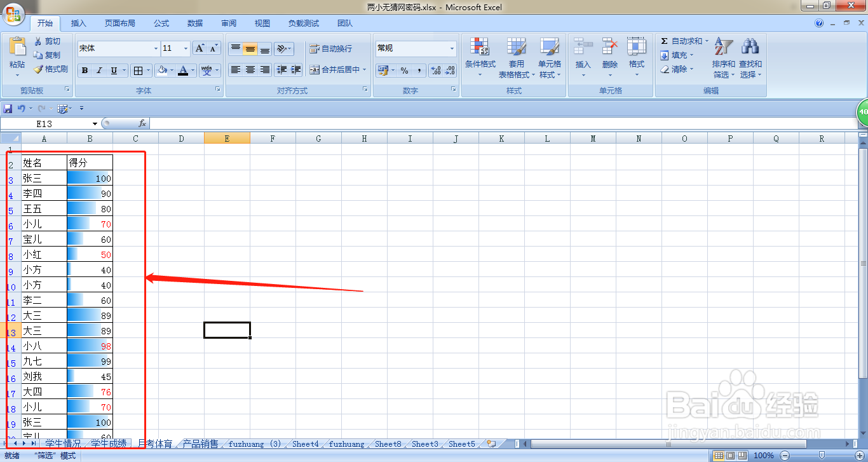Viewport: 868px width, 462px height.
Task: Click the Undo icon in Quick Access toolbar
Action: (x=21, y=109)
